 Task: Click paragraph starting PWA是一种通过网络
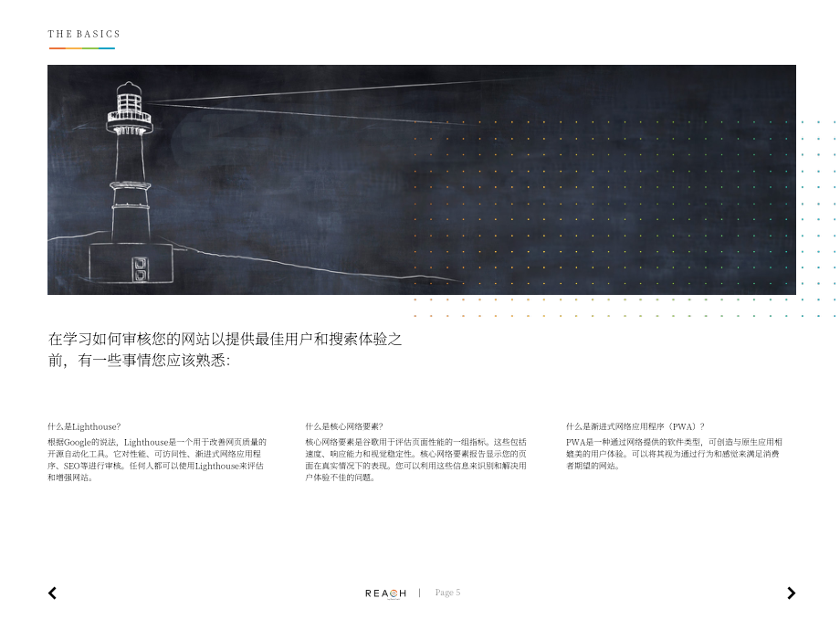click(674, 454)
